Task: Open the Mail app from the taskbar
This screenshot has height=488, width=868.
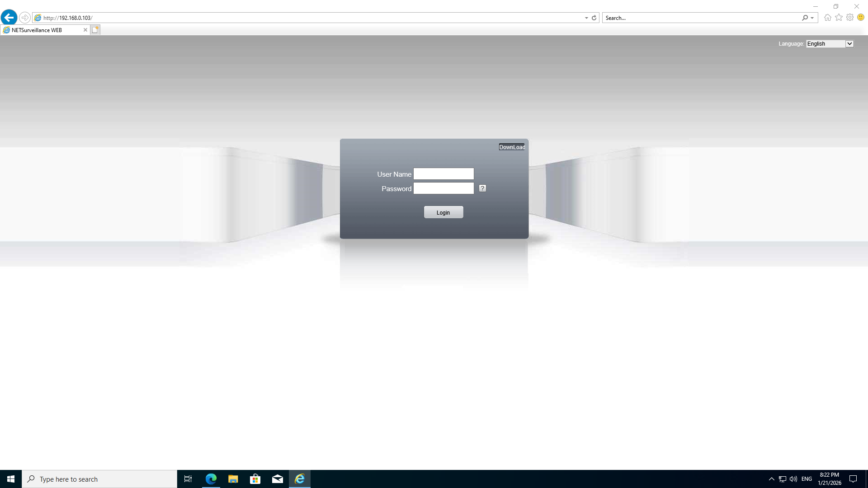Action: [x=277, y=479]
